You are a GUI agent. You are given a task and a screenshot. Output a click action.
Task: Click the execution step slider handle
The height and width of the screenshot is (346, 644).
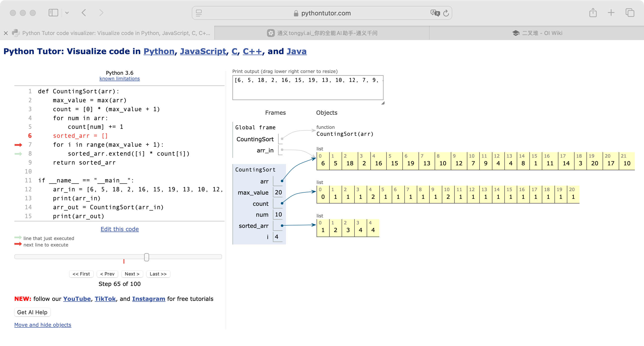[147, 257]
